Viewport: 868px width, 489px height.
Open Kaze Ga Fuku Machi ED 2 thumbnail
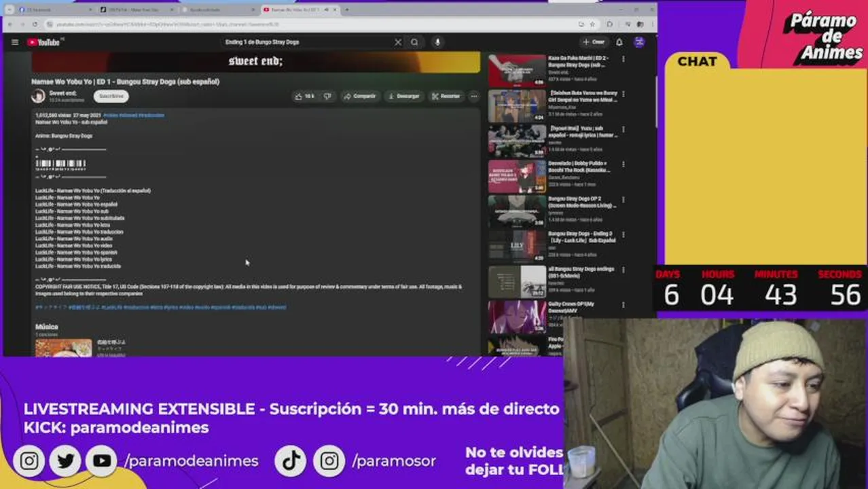click(x=517, y=71)
